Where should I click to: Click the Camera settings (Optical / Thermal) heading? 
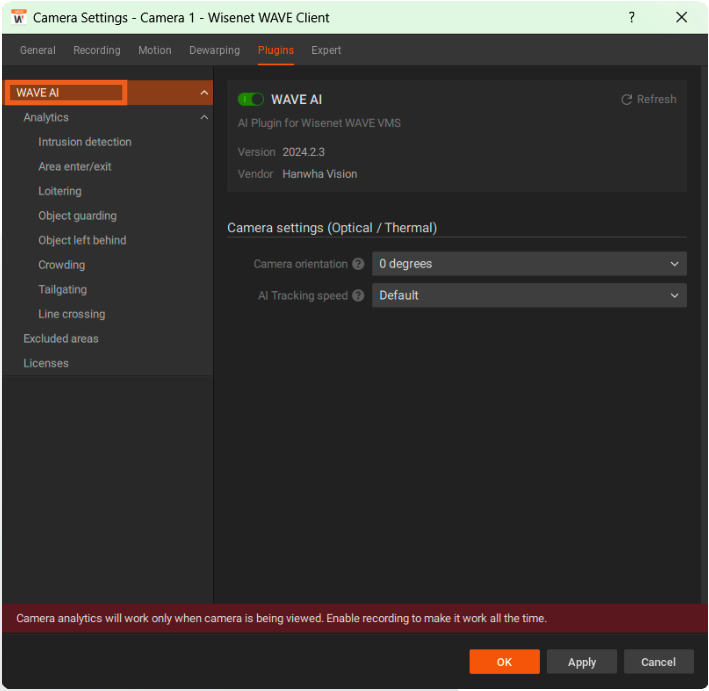click(x=332, y=228)
